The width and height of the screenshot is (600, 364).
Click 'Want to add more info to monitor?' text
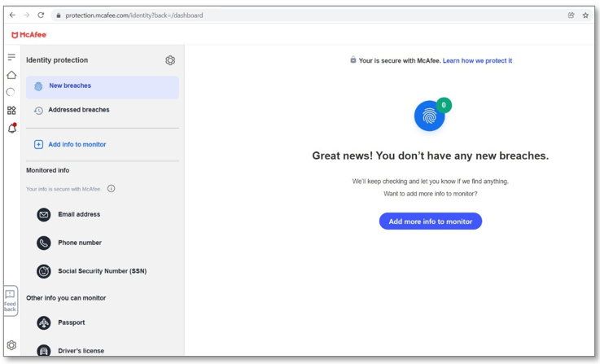point(431,194)
